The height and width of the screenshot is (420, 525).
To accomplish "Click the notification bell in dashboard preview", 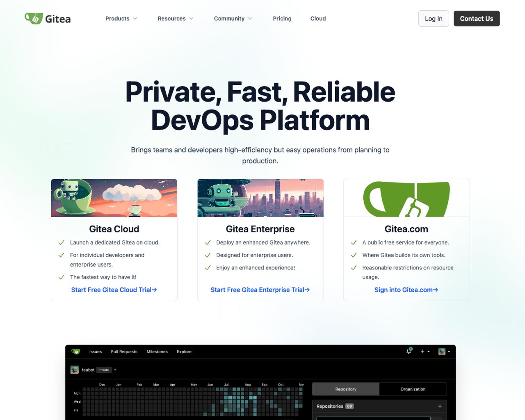I will point(409,351).
